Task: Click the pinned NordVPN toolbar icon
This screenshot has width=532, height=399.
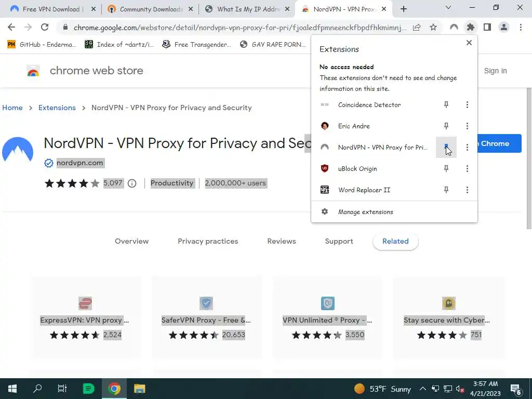Action: coord(454,27)
